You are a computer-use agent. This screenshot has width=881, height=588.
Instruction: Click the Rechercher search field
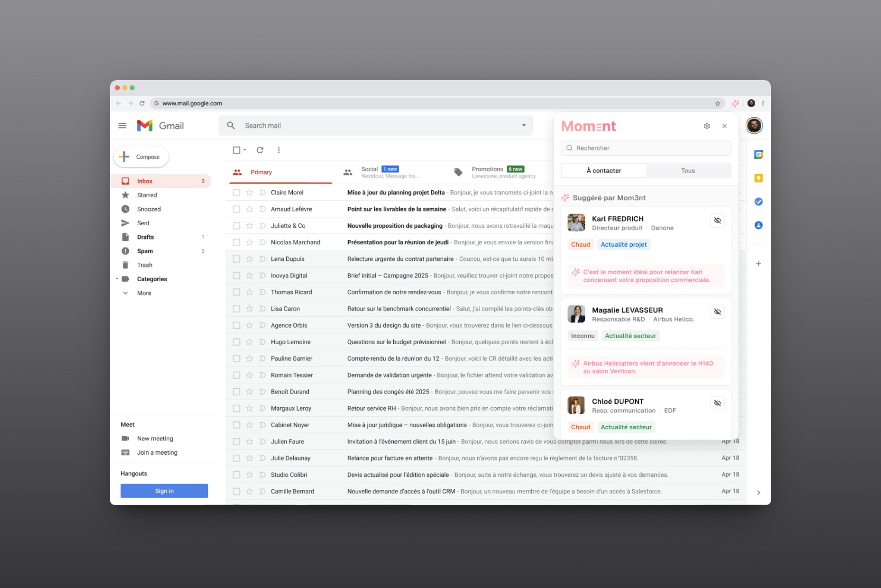(646, 148)
